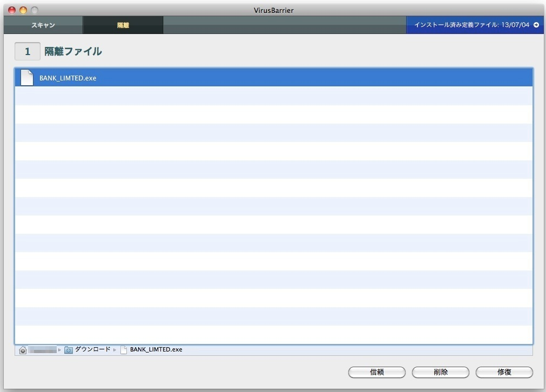Click the インストール済み定義ファイル date label
Image resolution: width=546 pixels, height=392 pixels.
471,25
